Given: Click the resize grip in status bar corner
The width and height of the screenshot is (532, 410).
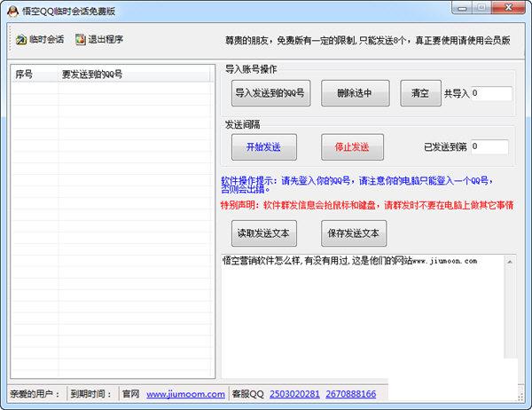Looking at the screenshot, I should (520, 398).
